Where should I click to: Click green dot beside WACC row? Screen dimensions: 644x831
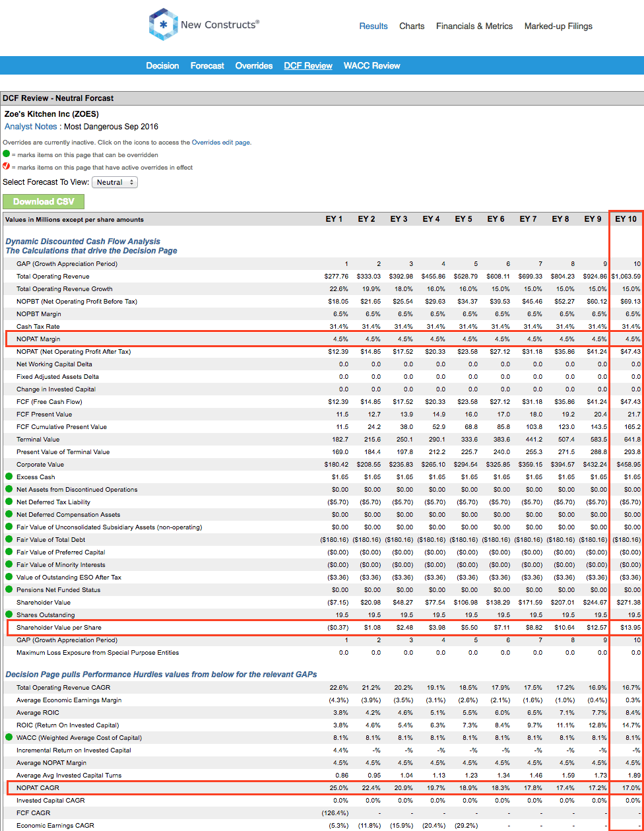coord(9,737)
